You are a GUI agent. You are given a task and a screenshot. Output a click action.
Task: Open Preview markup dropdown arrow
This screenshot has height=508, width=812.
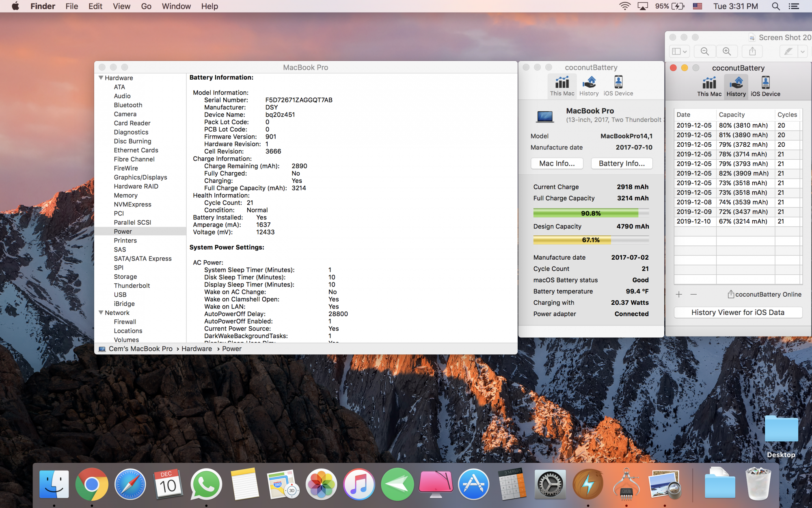click(803, 51)
